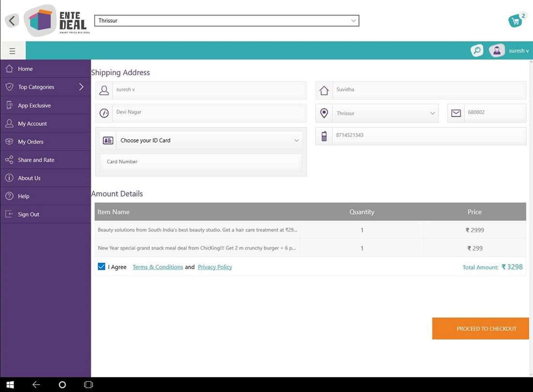Click the ID card icon

(108, 140)
